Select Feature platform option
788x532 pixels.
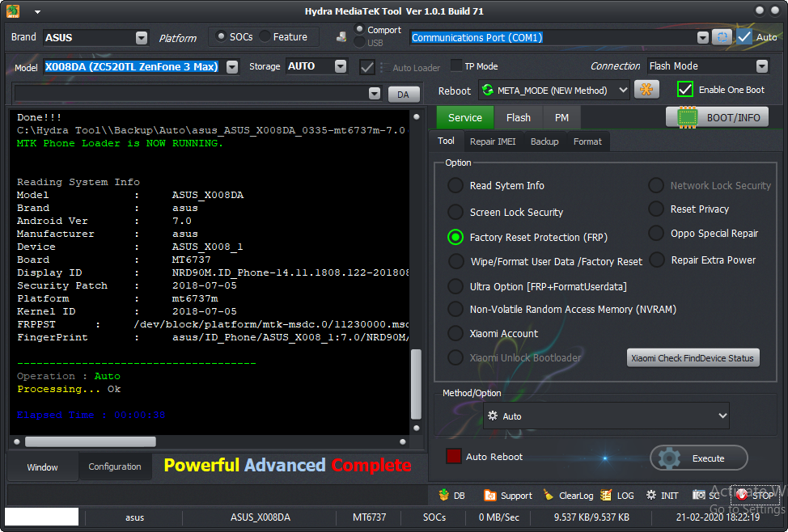point(265,36)
